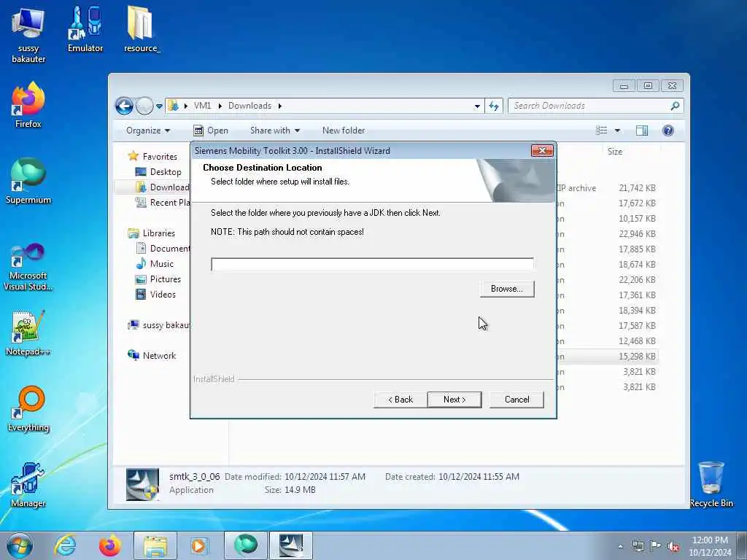This screenshot has width=747, height=560.
Task: Click the taskbar clock showing 12:00 PM
Action: (x=710, y=546)
